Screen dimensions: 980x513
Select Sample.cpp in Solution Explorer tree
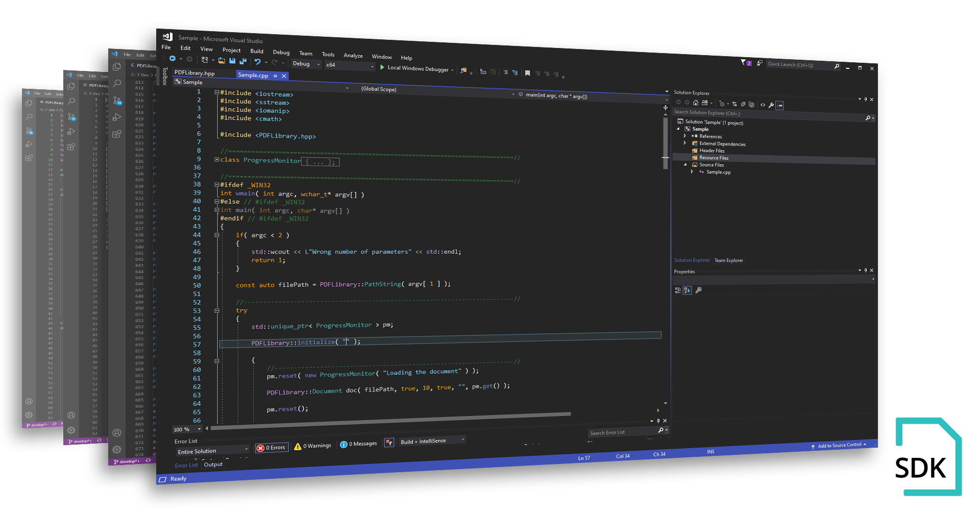click(x=718, y=172)
